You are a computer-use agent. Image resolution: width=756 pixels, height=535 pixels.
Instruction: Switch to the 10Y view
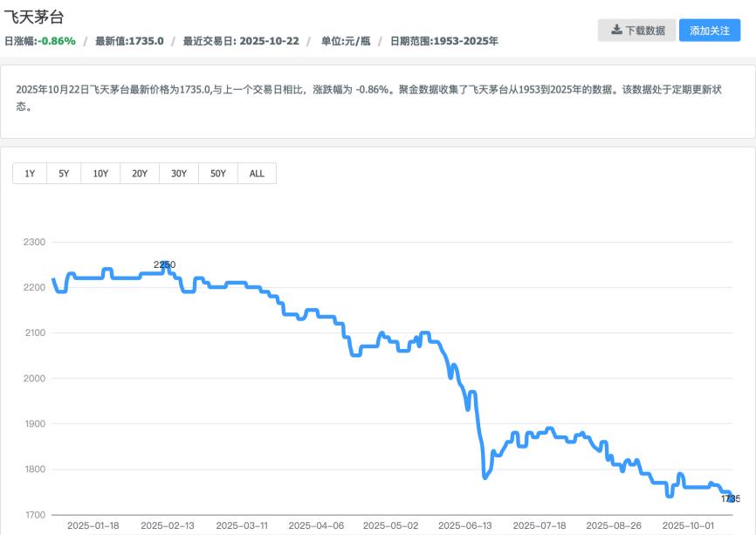coord(101,173)
